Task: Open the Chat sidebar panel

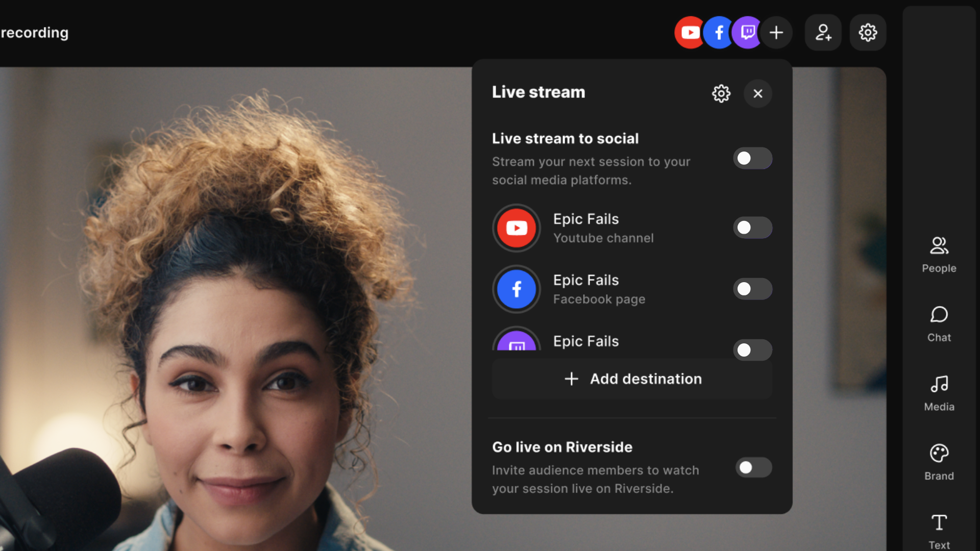Action: (x=939, y=324)
